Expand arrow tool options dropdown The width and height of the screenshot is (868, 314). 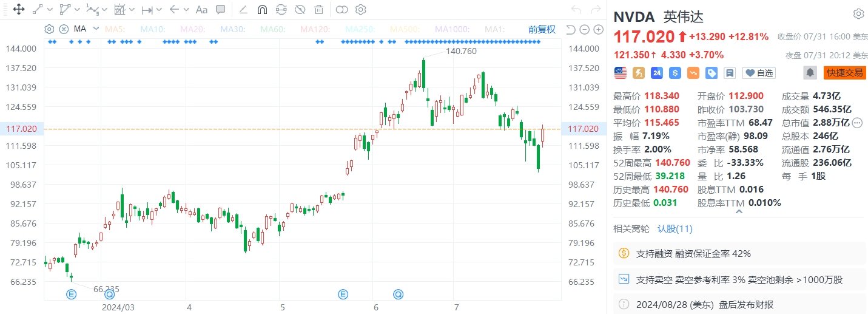tap(187, 10)
